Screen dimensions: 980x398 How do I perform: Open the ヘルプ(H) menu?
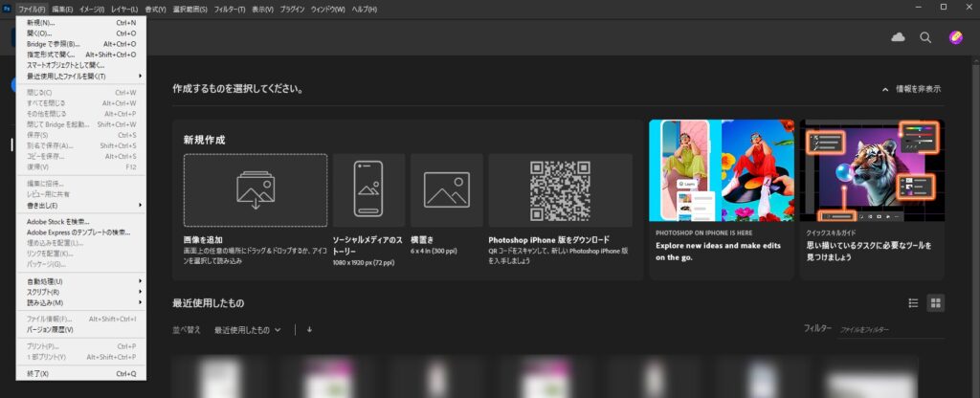(365, 10)
